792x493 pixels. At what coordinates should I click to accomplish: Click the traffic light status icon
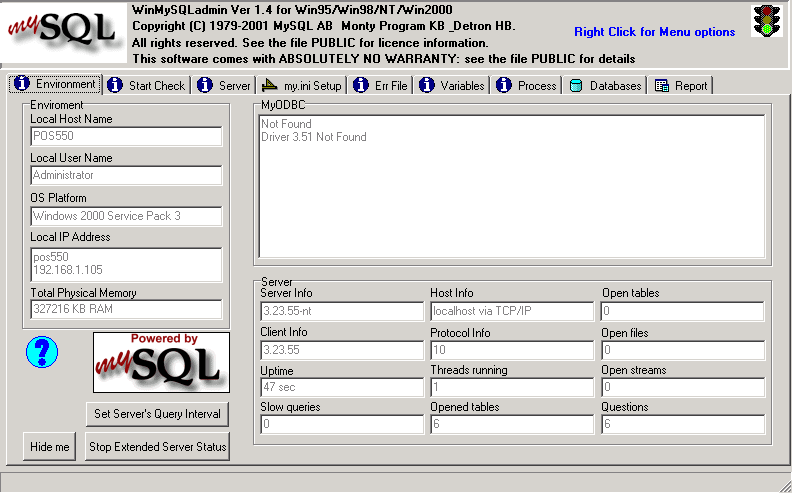click(766, 22)
